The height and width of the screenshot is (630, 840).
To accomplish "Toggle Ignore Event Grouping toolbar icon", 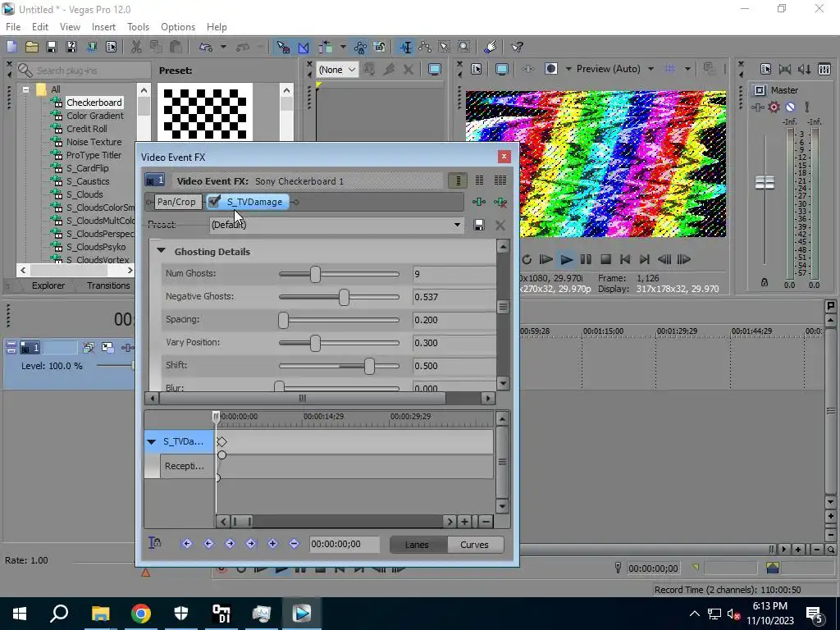I will click(380, 47).
